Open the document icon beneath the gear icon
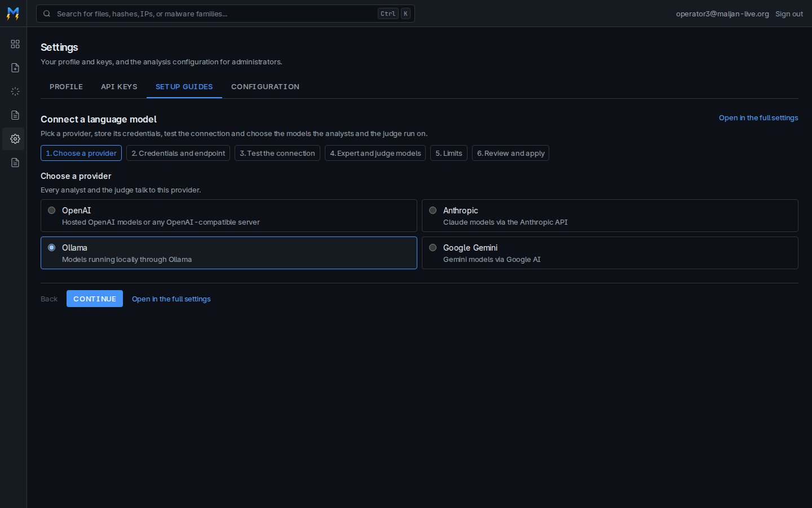This screenshot has height=508, width=812. pos(15,163)
